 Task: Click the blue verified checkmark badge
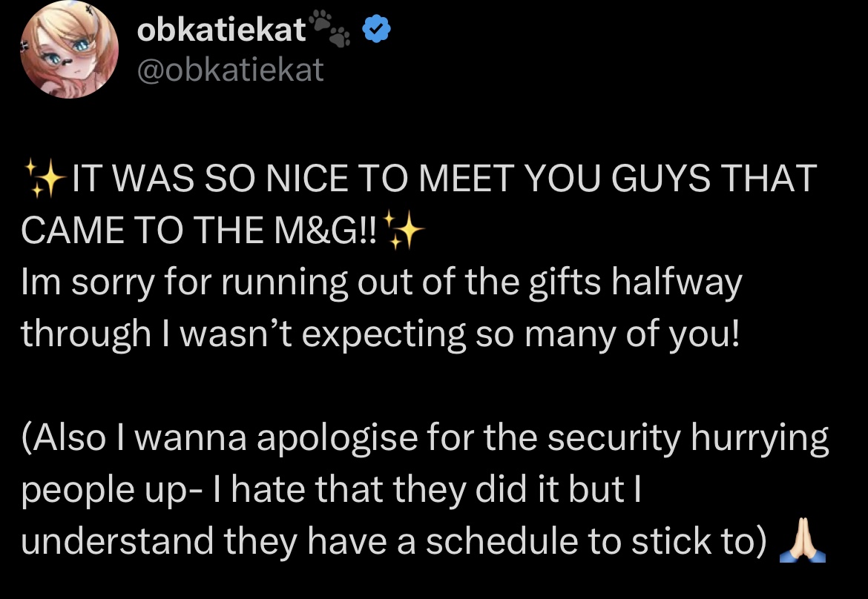[374, 30]
